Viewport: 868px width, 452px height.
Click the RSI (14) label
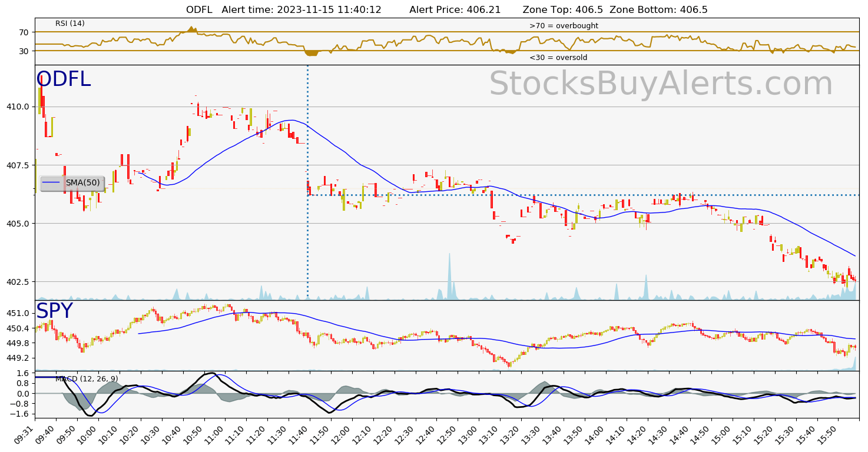[x=70, y=24]
